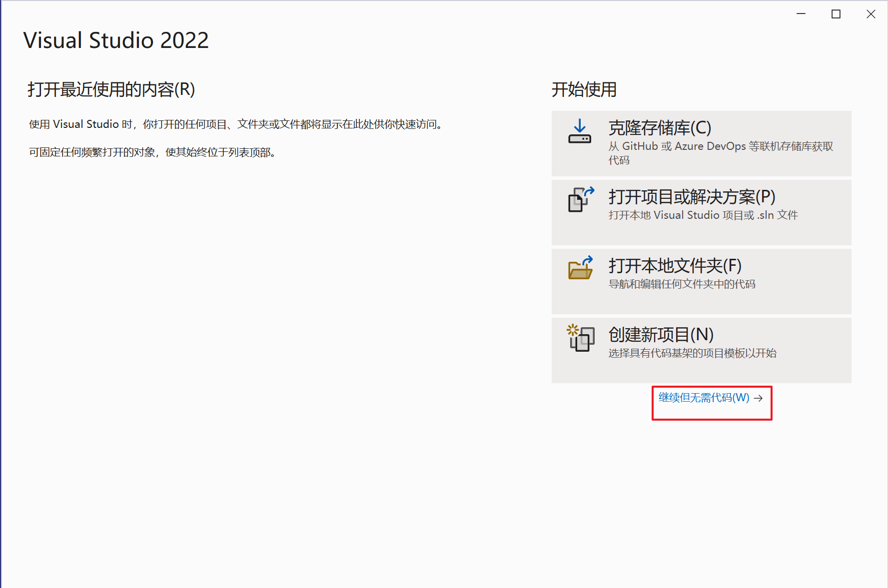The image size is (888, 588).
Task: Click the 打开最近使用的内容(R) heading
Action: (111, 89)
